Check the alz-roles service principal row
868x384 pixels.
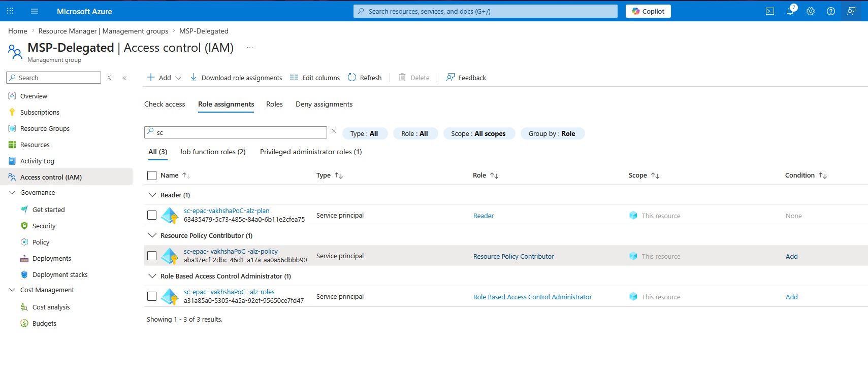tap(152, 296)
